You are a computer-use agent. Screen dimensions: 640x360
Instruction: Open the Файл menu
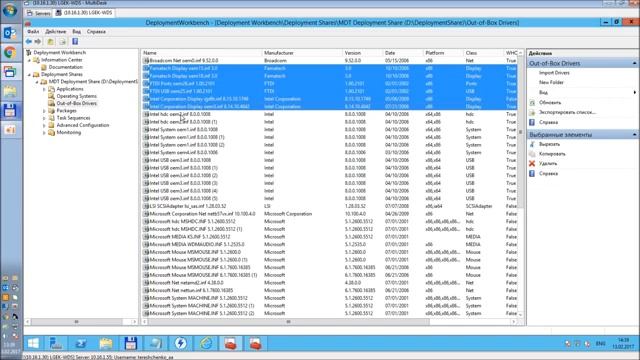coord(33,31)
